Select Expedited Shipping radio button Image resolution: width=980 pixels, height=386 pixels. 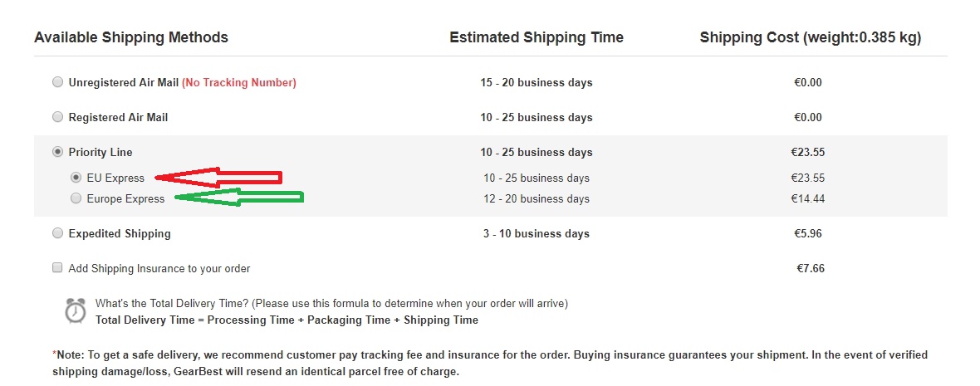tap(57, 233)
